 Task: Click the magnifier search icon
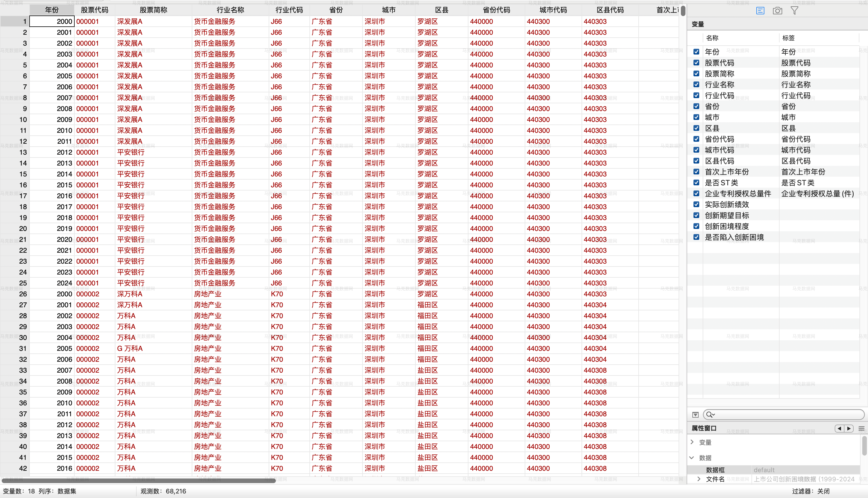coord(710,415)
